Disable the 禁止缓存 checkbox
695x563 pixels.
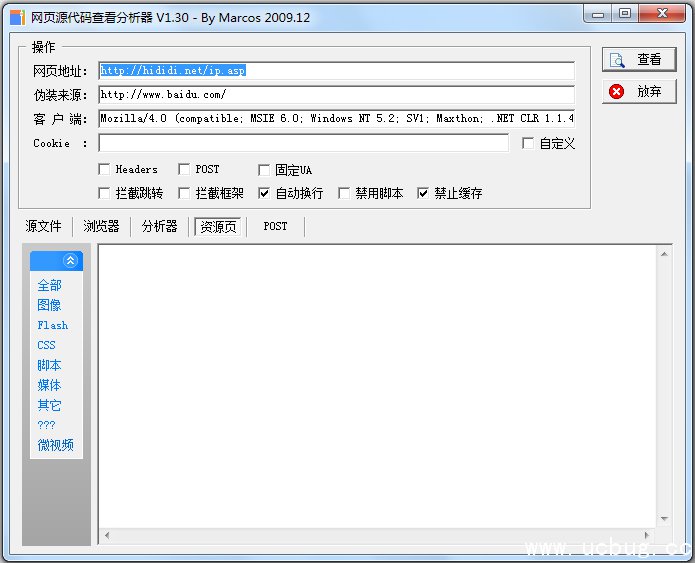pyautogui.click(x=423, y=193)
